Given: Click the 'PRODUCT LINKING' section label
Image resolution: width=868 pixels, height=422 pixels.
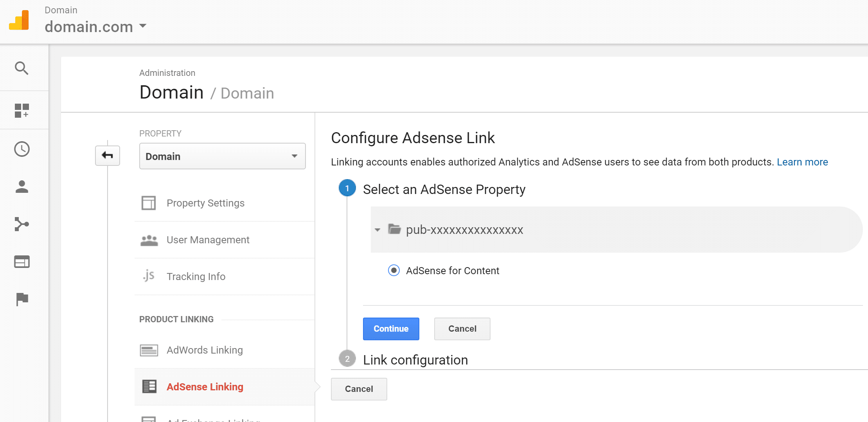Looking at the screenshot, I should [176, 319].
